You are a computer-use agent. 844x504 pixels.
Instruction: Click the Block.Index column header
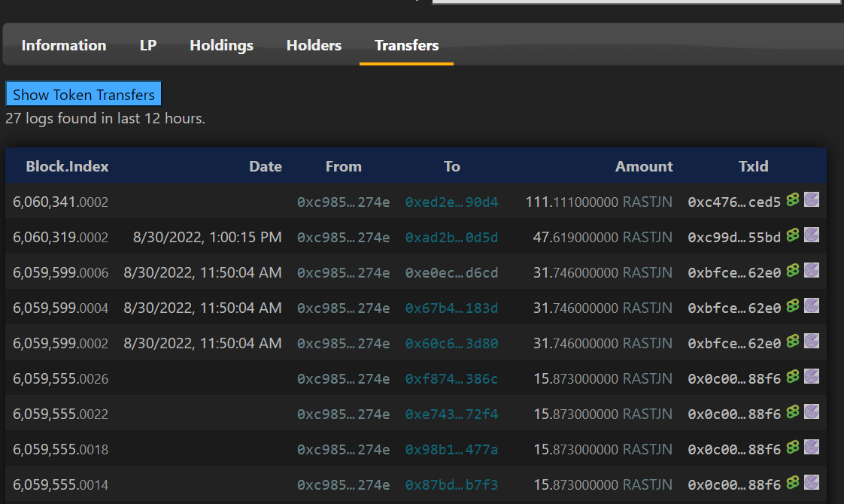[x=67, y=166]
